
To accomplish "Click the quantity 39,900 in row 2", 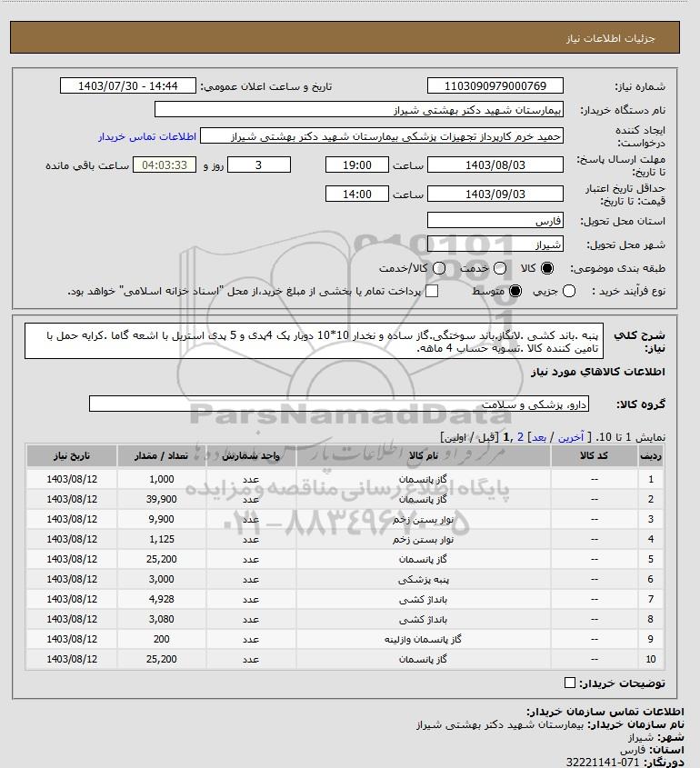I will click(161, 499).
